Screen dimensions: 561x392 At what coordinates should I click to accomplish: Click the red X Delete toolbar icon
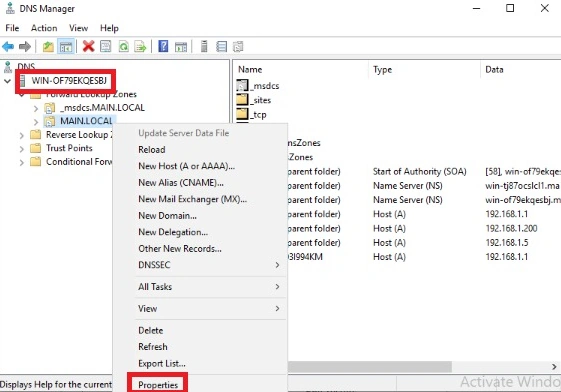88,46
